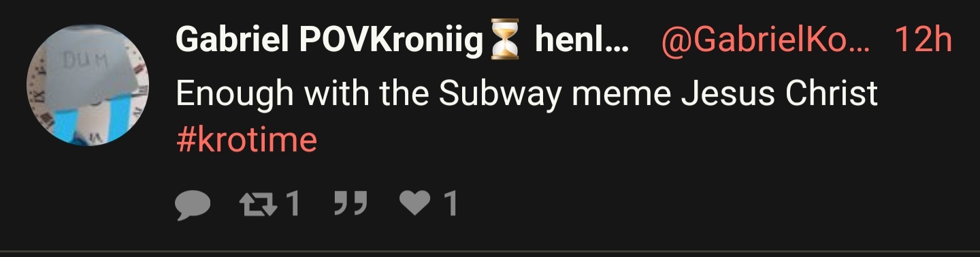The image size is (980, 257).
Task: Open the tweet permalink via 12h timestamp
Action: (x=923, y=42)
